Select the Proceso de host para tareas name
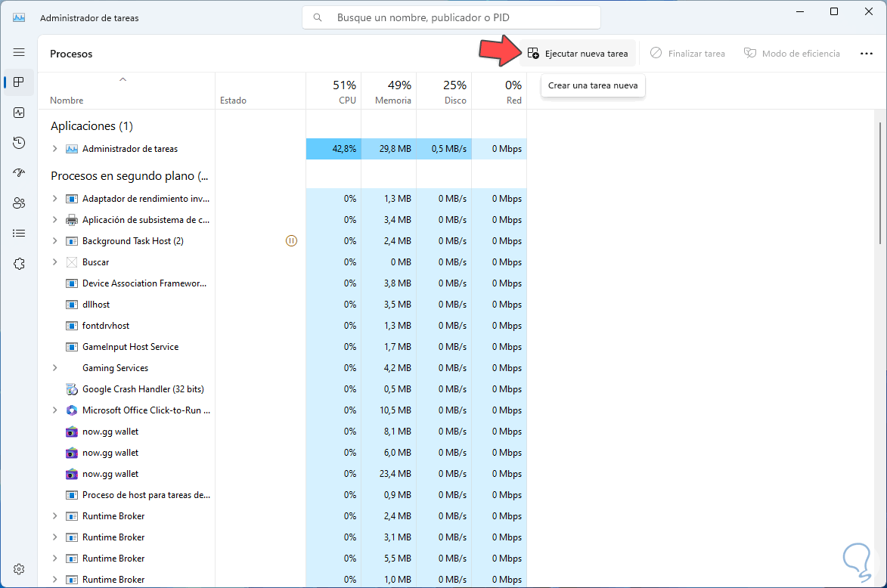The width and height of the screenshot is (887, 588). tap(146, 495)
